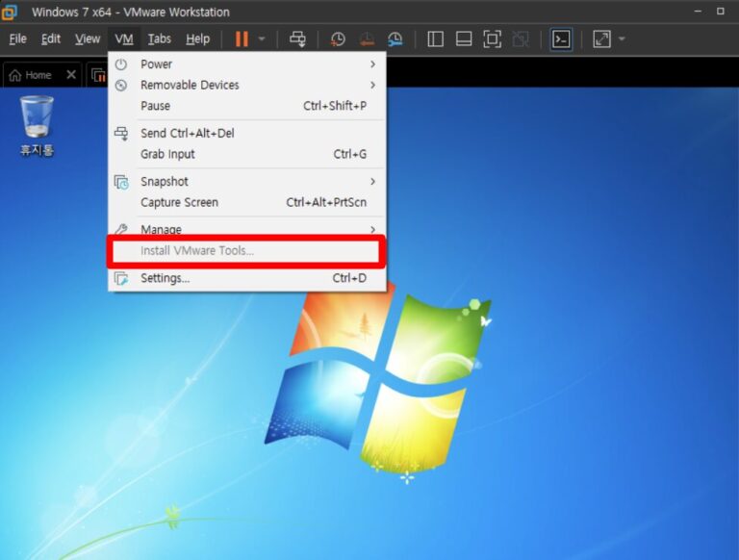Image resolution: width=739 pixels, height=560 pixels.
Task: Open the Tabs menu
Action: [160, 39]
